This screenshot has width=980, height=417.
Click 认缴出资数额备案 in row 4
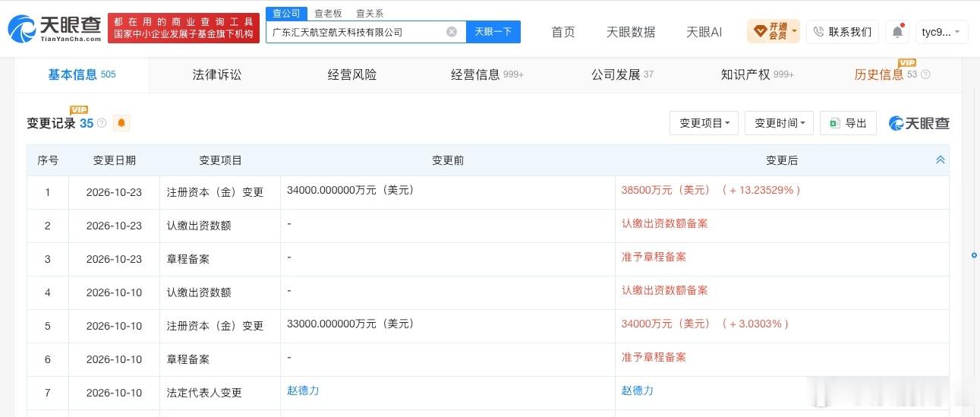665,290
